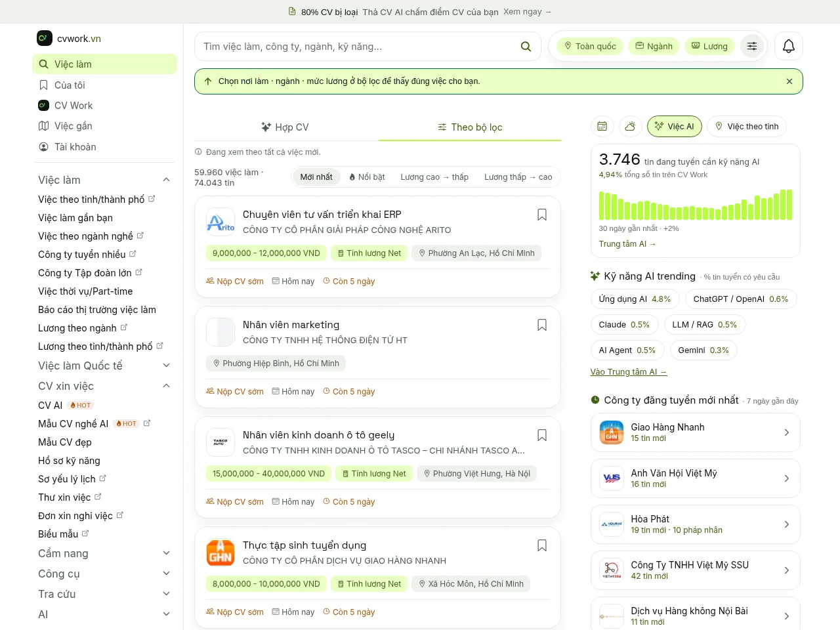Click the Arito company logo
Image resolution: width=840 pixels, height=630 pixels.
click(x=220, y=222)
